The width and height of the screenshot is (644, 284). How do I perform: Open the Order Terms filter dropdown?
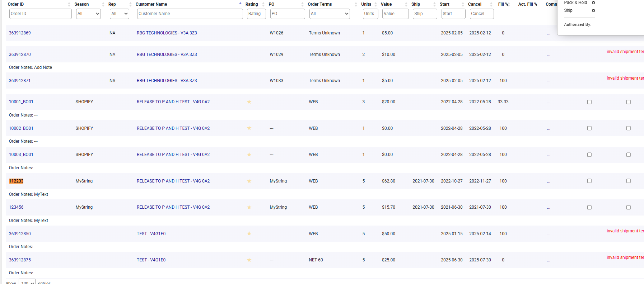329,14
